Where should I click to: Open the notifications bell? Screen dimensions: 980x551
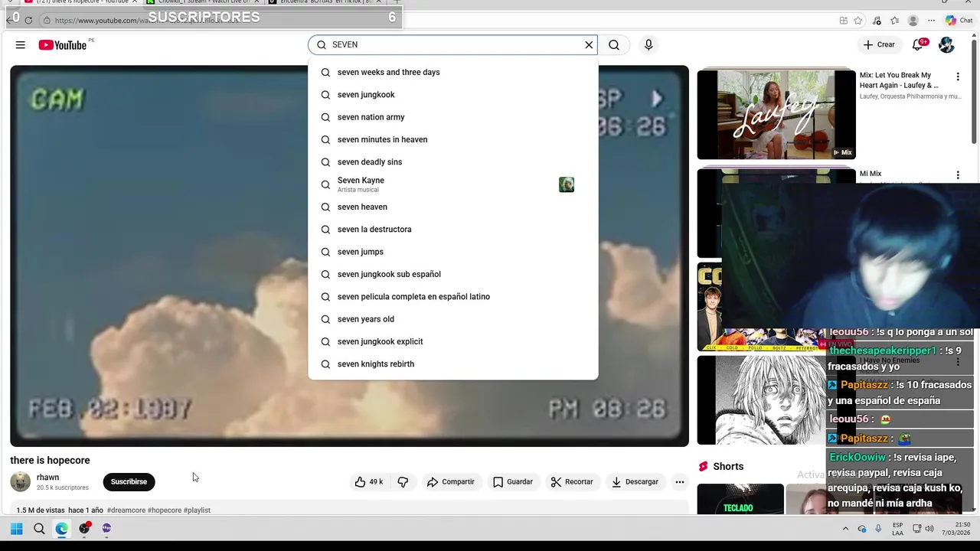(918, 45)
